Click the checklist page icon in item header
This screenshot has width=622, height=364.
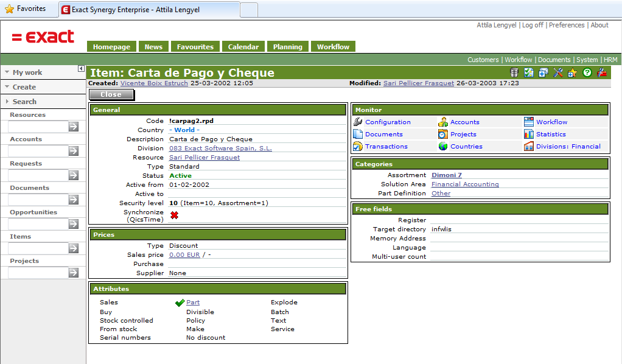pyautogui.click(x=529, y=72)
